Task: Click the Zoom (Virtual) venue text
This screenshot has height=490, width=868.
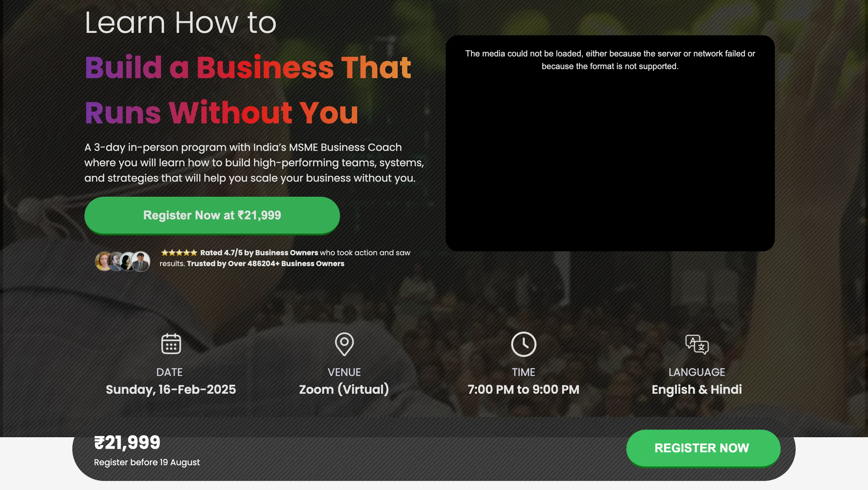Action: coord(344,390)
